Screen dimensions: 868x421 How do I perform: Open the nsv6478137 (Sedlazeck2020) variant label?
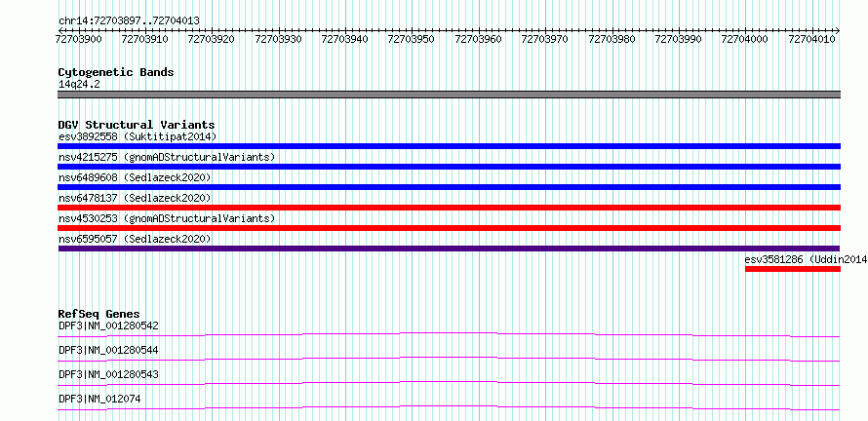tap(135, 198)
